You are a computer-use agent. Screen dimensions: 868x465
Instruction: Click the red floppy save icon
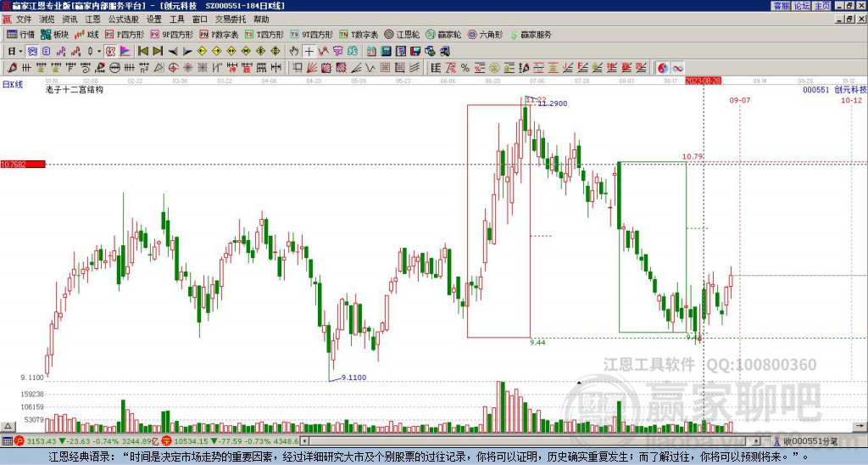[415, 52]
